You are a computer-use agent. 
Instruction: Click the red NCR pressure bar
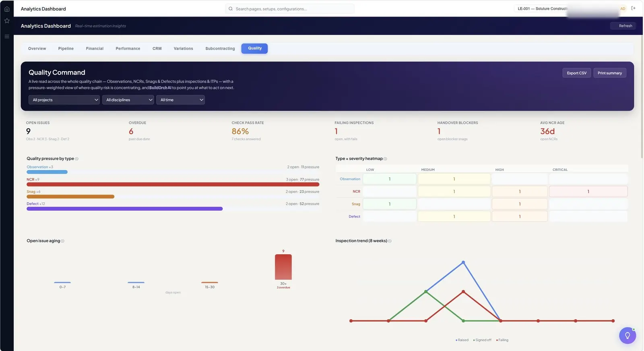[x=173, y=185]
